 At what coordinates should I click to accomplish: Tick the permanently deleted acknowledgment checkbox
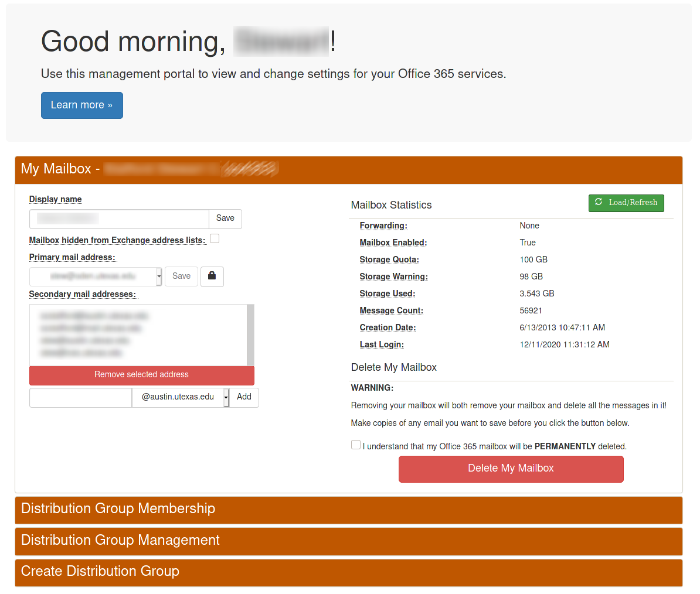pos(356,445)
